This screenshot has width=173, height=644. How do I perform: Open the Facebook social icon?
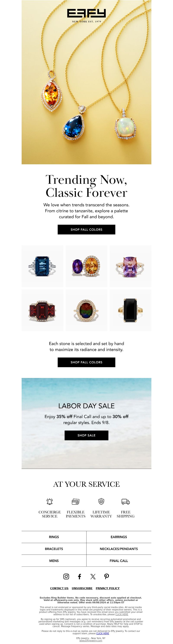coord(80,576)
